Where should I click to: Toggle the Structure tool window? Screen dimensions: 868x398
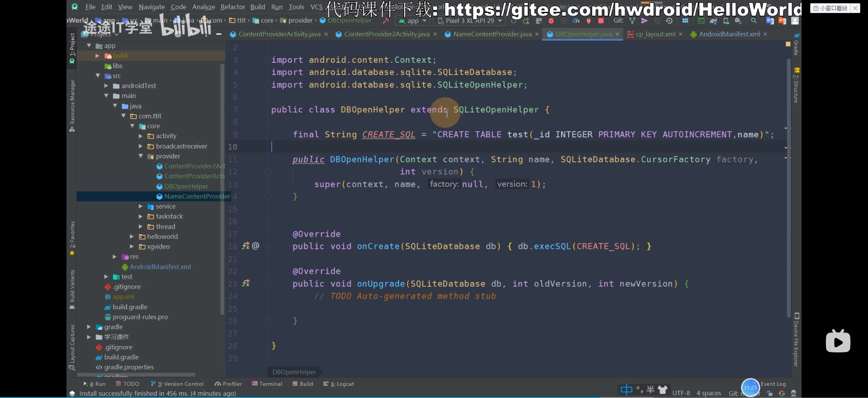tap(796, 86)
